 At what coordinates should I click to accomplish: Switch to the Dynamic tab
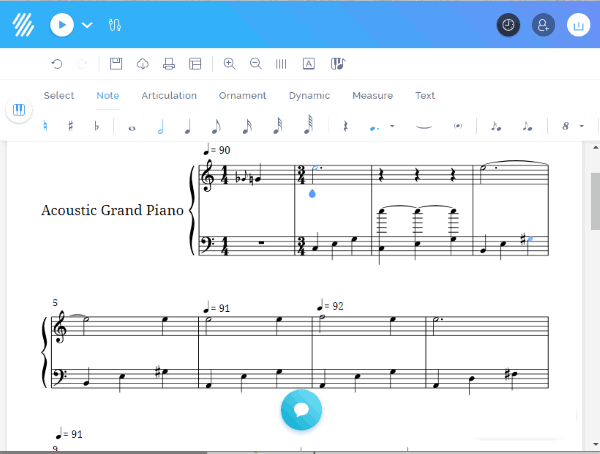(309, 96)
